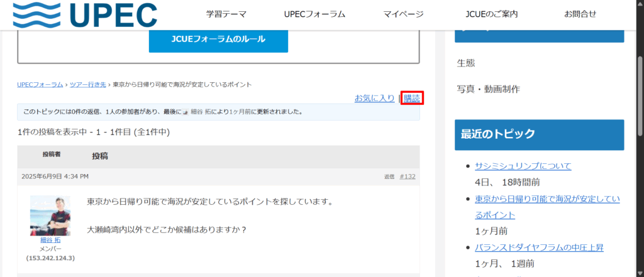
Task: Toggle 購読 subscription for this topic
Action: coord(412,98)
